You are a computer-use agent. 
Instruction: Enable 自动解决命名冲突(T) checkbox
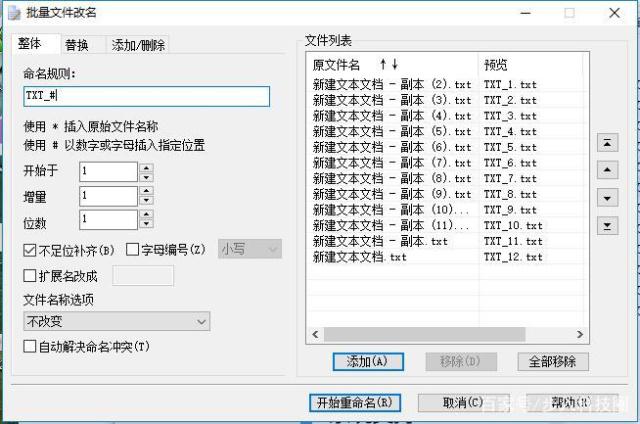point(30,346)
